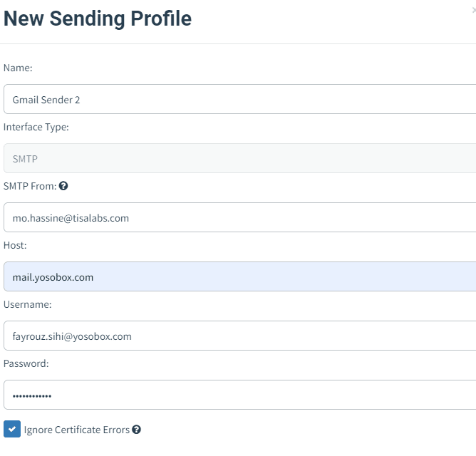Click the Password label
Viewport: 476px width, 456px height.
click(x=26, y=363)
